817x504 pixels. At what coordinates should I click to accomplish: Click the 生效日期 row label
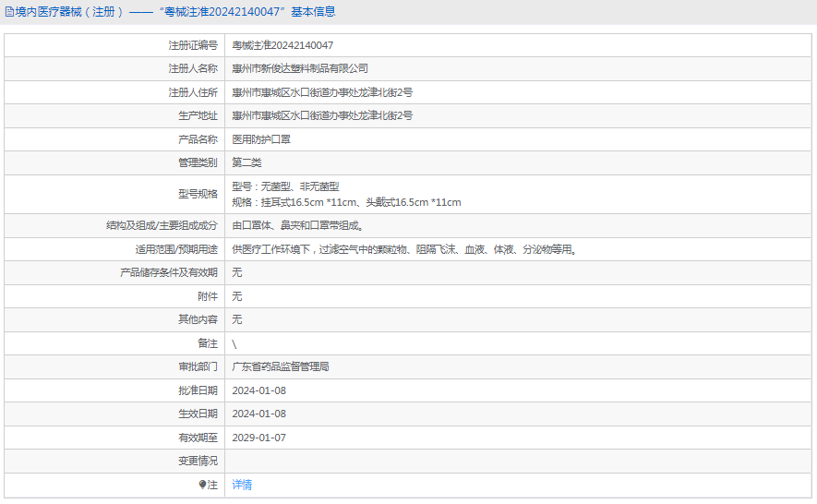198,414
